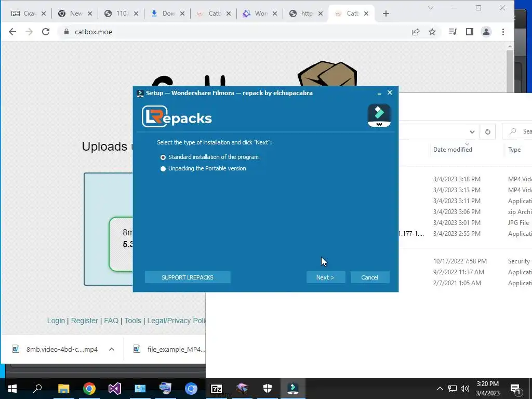Open the Windows Start menu
Viewport: 532px width, 399px height.
click(12, 389)
